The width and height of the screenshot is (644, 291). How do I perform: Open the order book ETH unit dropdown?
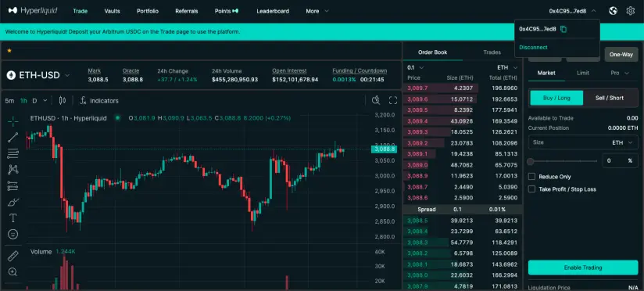pyautogui.click(x=507, y=67)
